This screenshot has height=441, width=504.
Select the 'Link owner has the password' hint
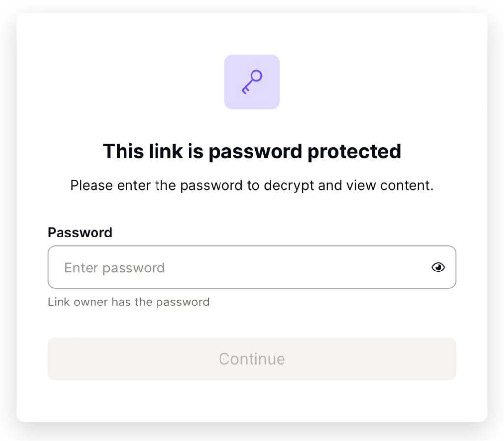pos(128,302)
